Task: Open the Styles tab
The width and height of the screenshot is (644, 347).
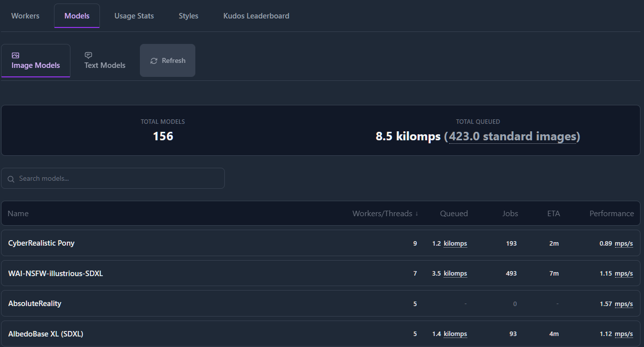Action: 188,16
